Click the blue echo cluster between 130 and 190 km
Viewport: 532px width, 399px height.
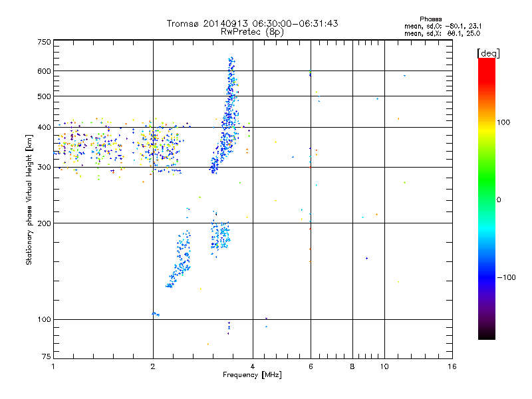[x=180, y=259]
